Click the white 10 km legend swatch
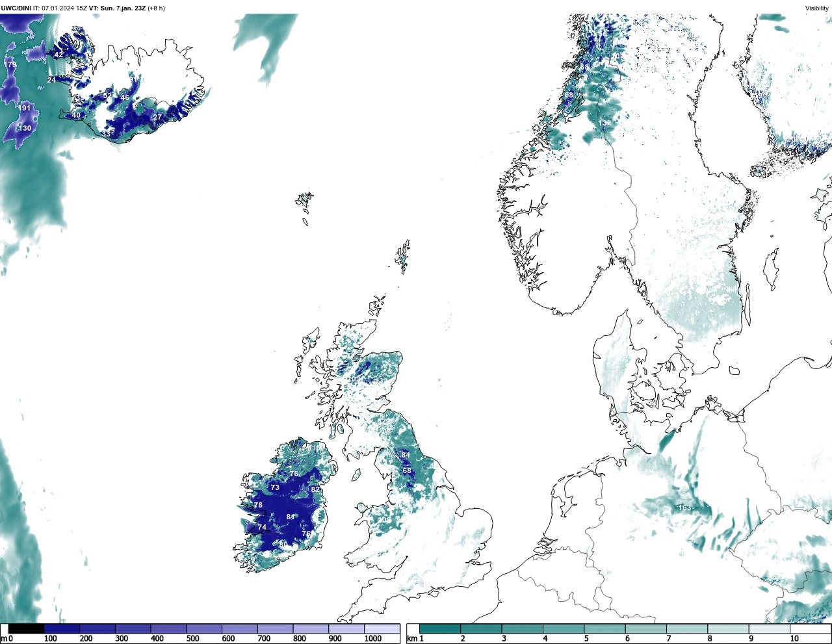832x644 pixels. (811, 628)
